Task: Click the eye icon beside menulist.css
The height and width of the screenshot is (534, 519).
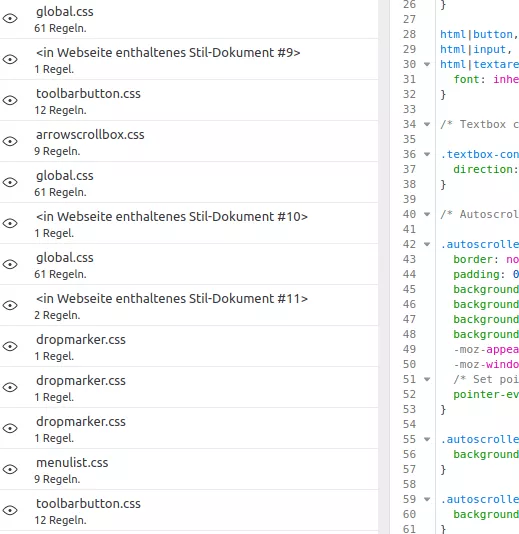Action: pos(10,470)
